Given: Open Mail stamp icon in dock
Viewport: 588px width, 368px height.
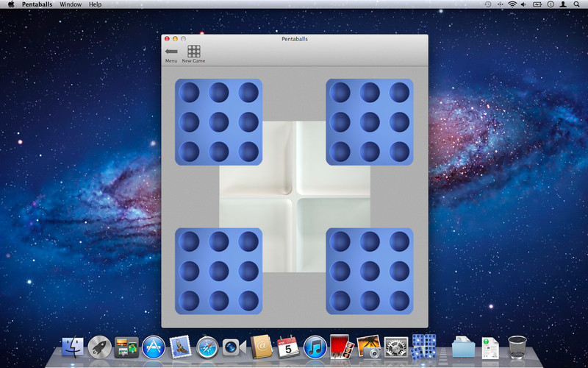Looking at the screenshot, I should (x=181, y=347).
